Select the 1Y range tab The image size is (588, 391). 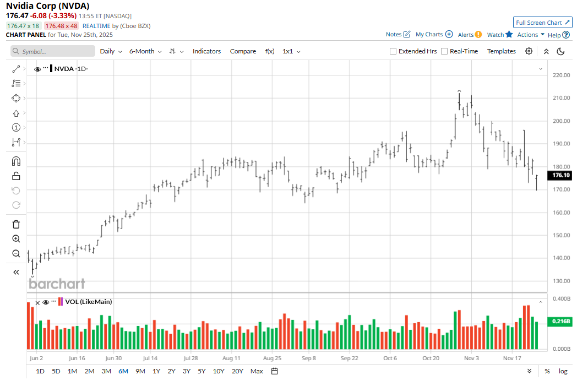coord(156,371)
